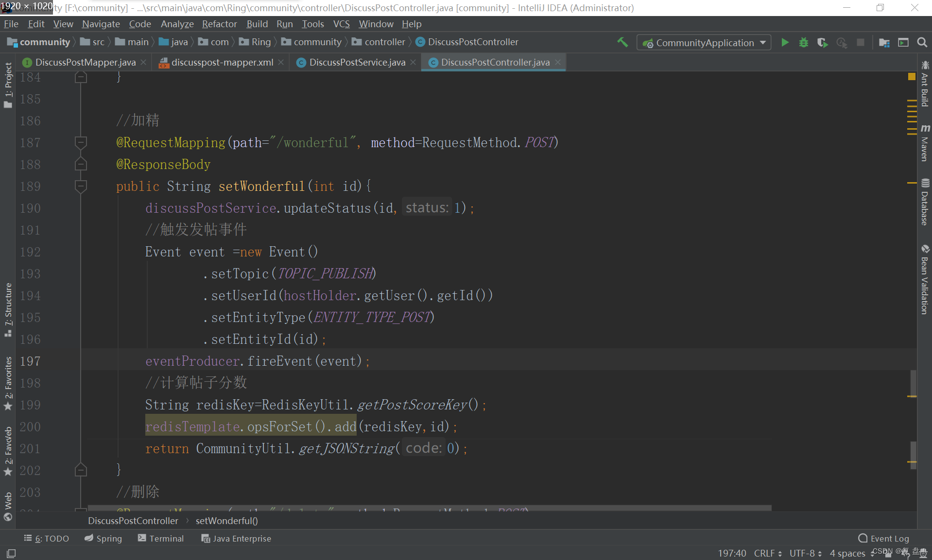Screen dimensions: 932x560
Task: Change CRLF line separator in status bar
Action: 768,553
